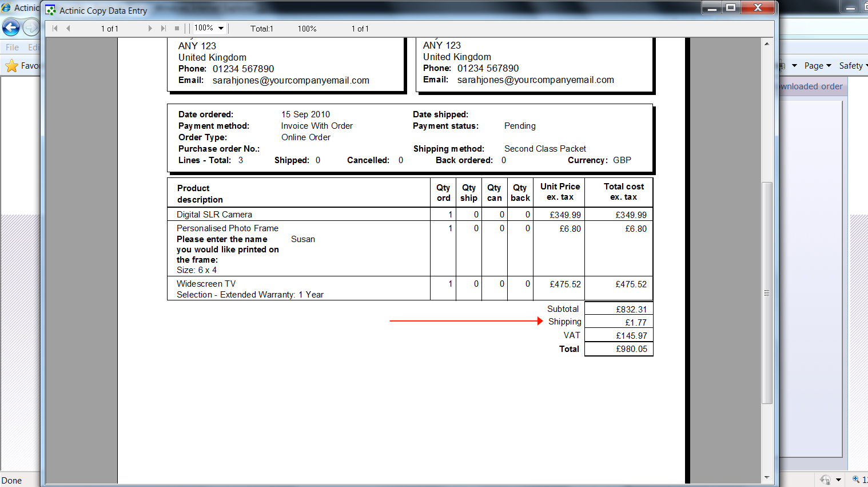
Task: Expand the Safety menu dropdown
Action: pos(853,66)
